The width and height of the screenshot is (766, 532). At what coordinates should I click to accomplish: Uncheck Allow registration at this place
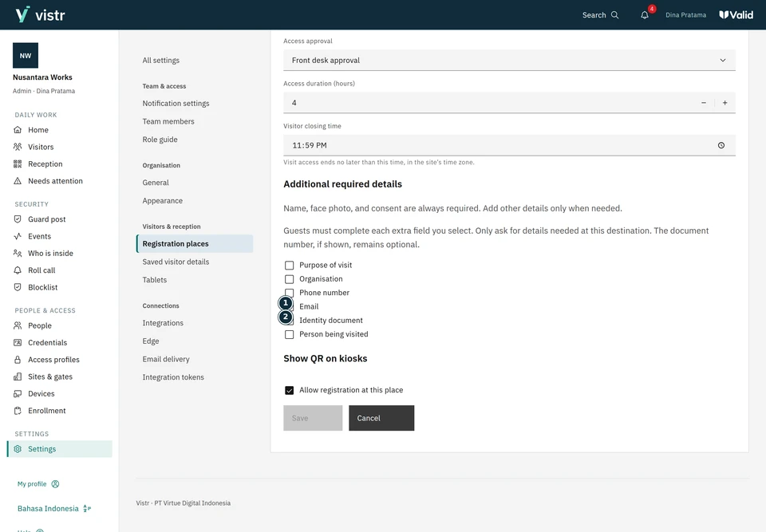(289, 390)
